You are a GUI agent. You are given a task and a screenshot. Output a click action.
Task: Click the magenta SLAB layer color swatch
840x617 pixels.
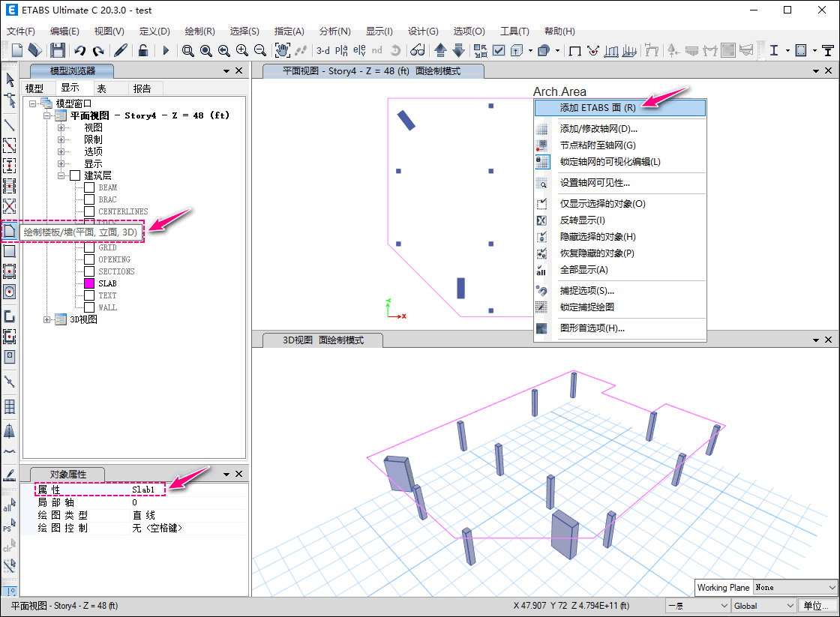coord(89,283)
